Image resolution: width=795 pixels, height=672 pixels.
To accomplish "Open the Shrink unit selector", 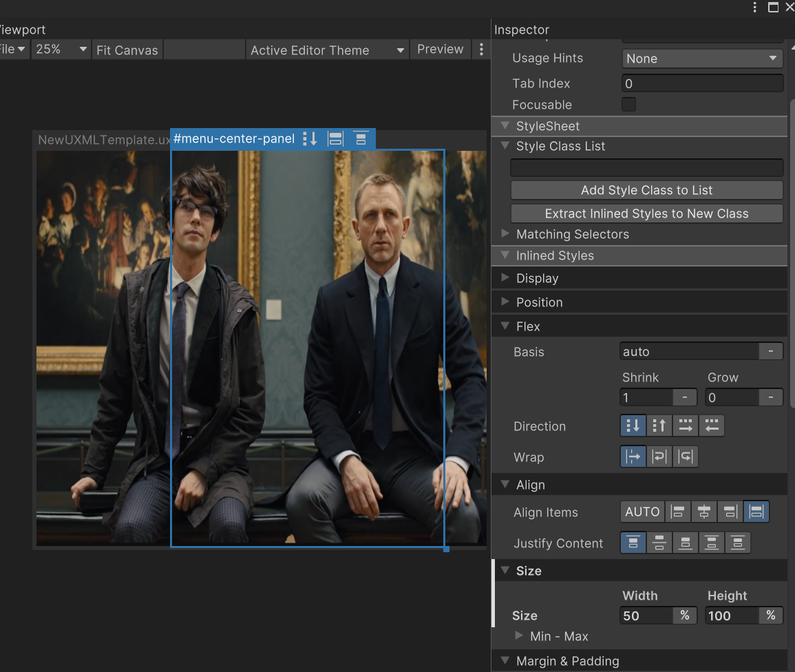I will coord(684,397).
